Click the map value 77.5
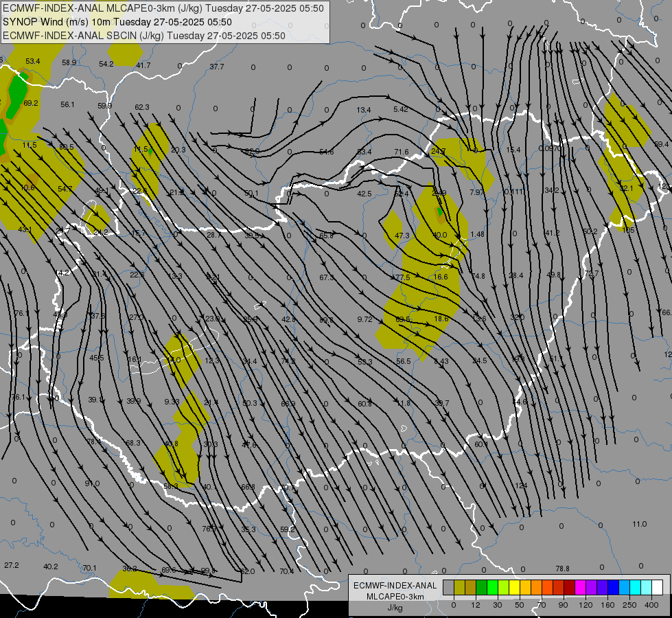This screenshot has height=618, width=672. pos(403,277)
